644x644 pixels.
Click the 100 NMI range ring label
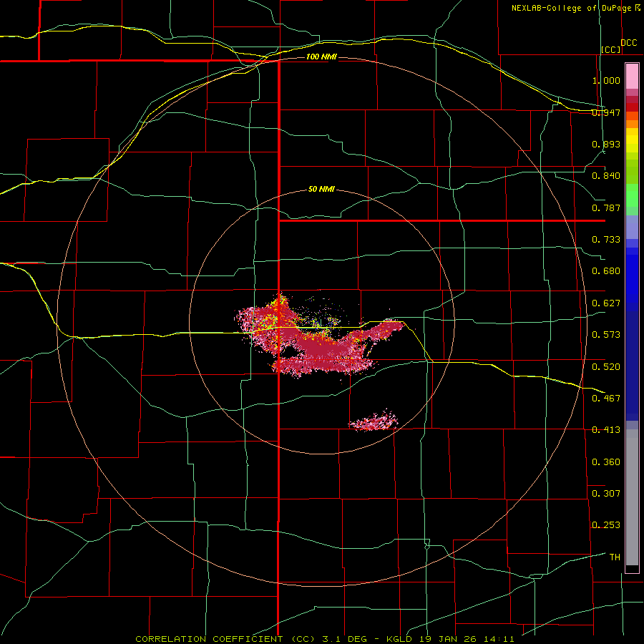pyautogui.click(x=321, y=57)
